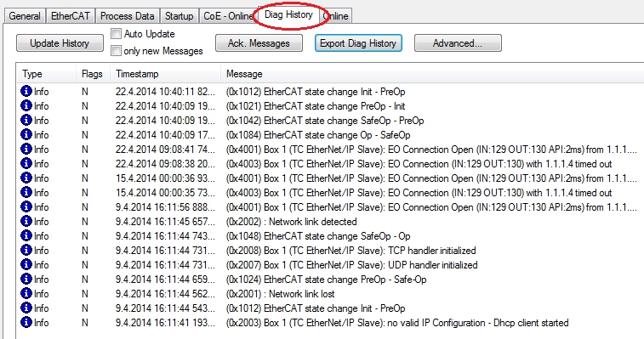
Task: Click Info icon of 0x1084 Op - SafeOp row
Action: (26, 134)
